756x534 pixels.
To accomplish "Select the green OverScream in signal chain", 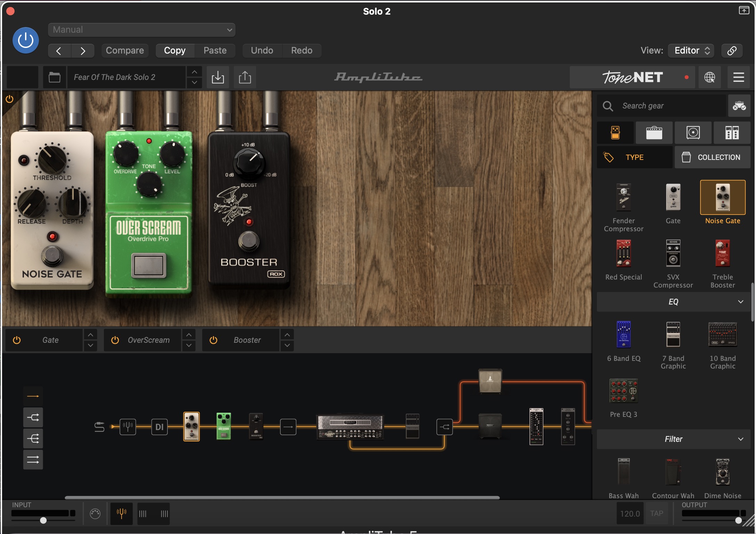I will (x=224, y=426).
